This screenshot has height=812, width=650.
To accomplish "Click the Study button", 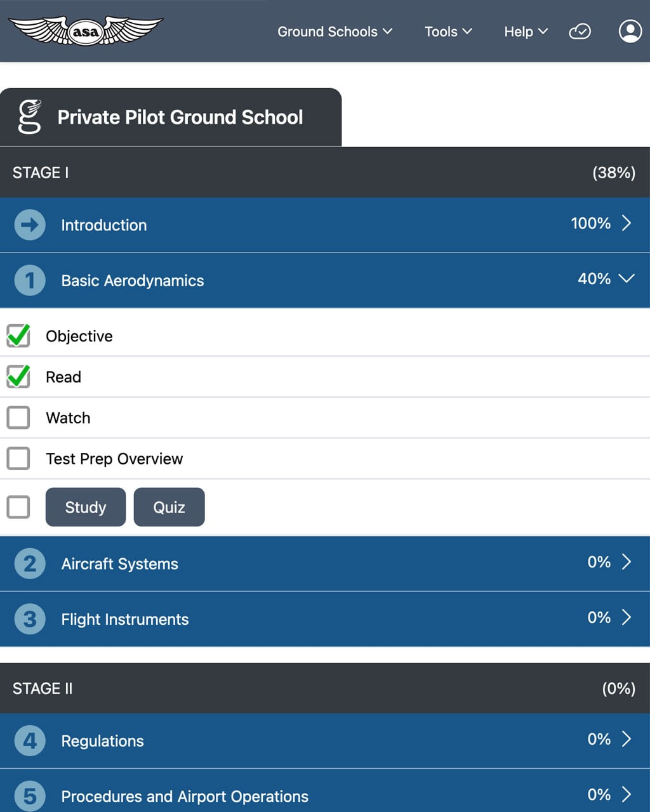I will [x=85, y=507].
